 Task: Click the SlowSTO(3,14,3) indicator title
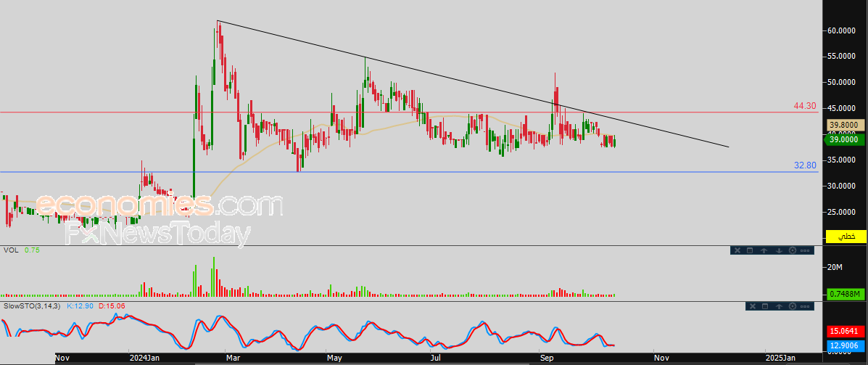tap(32, 305)
